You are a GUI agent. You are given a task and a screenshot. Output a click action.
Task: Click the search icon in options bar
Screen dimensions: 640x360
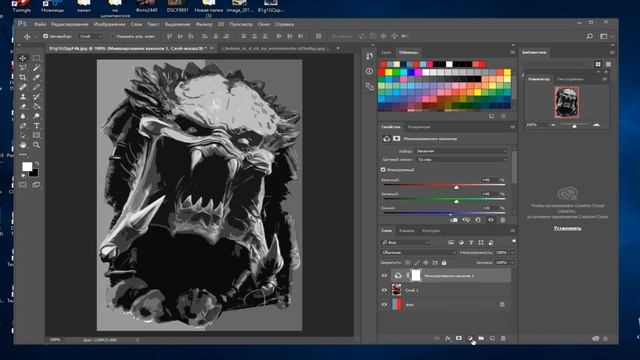[589, 36]
